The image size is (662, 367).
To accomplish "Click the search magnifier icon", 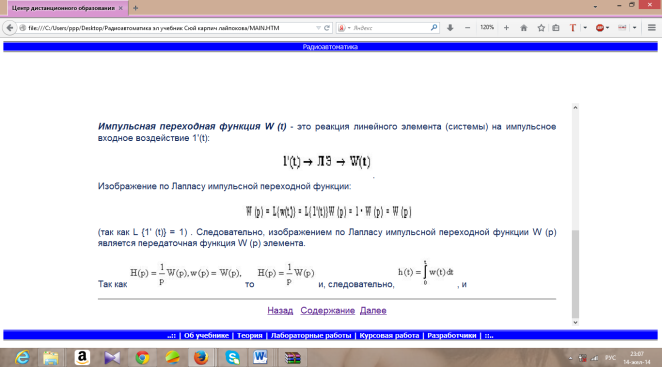I will [x=434, y=28].
